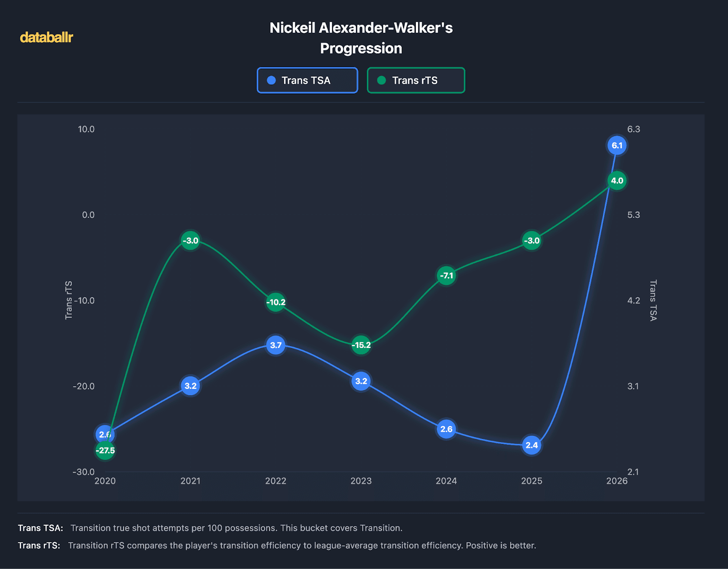Screen dimensions: 728x569
Task: Select the -7.1 rTS point for 2024
Action: point(446,276)
